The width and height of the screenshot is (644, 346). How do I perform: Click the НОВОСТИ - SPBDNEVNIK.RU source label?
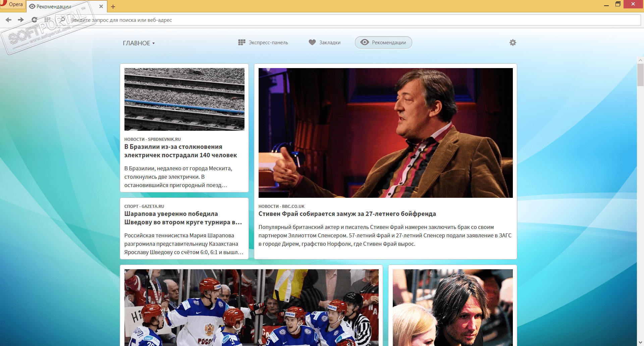(153, 139)
